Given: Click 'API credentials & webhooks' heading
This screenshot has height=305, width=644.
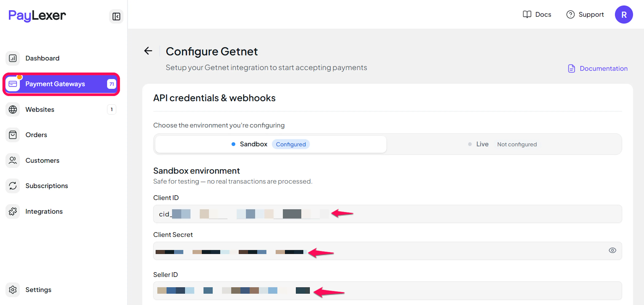Looking at the screenshot, I should [214, 98].
